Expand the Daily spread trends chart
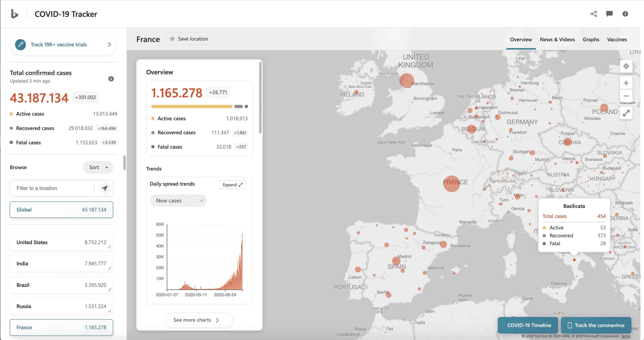This screenshot has width=644, height=340. (233, 185)
